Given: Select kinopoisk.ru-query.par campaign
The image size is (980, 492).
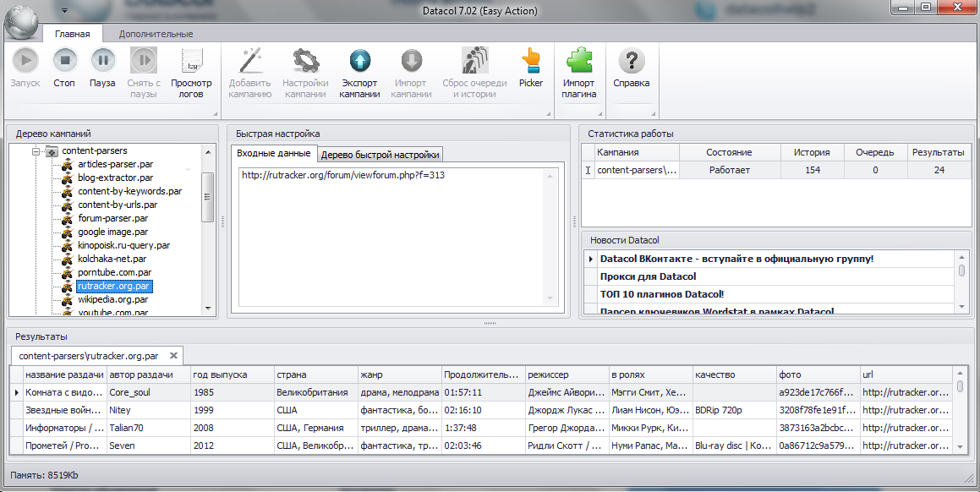Looking at the screenshot, I should 123,246.
